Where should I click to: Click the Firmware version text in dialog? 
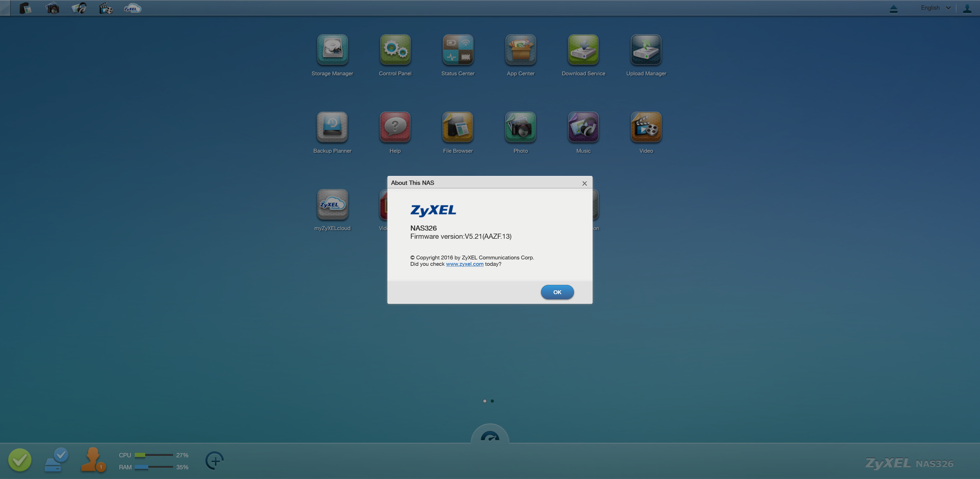[461, 236]
